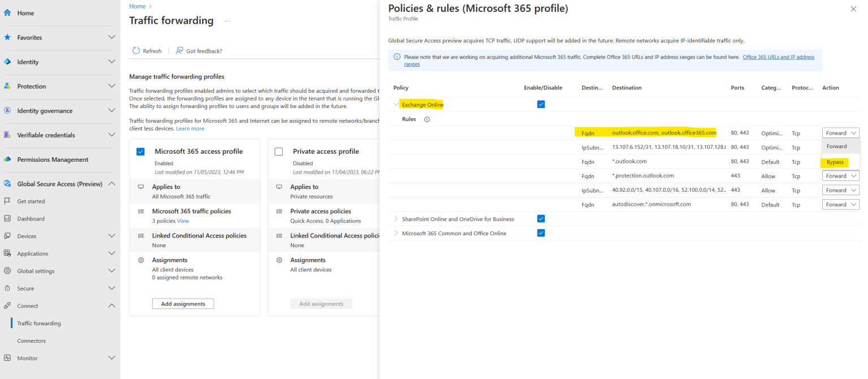Viewport: 868px width, 379px height.
Task: Select Traffic forwarding under Connect
Action: [38, 323]
